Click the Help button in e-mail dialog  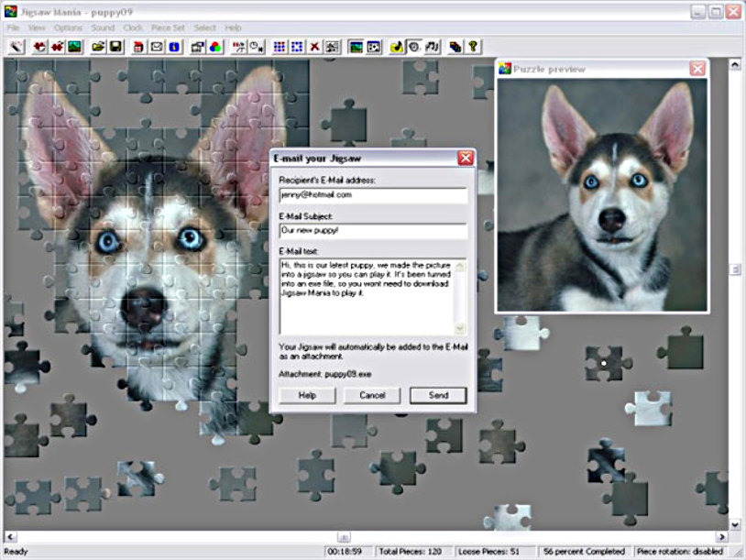pos(307,395)
